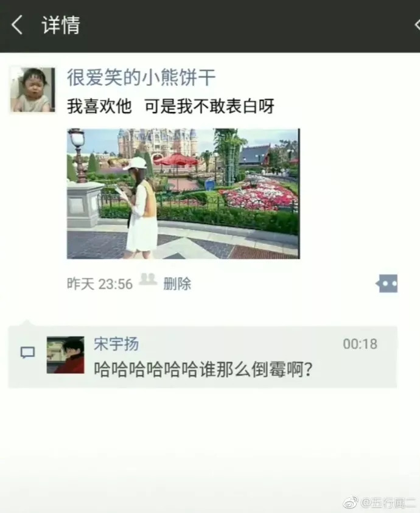The width and height of the screenshot is (420, 513).
Task: Open profile of 很爱笑的小熊饼干
Action: click(141, 77)
